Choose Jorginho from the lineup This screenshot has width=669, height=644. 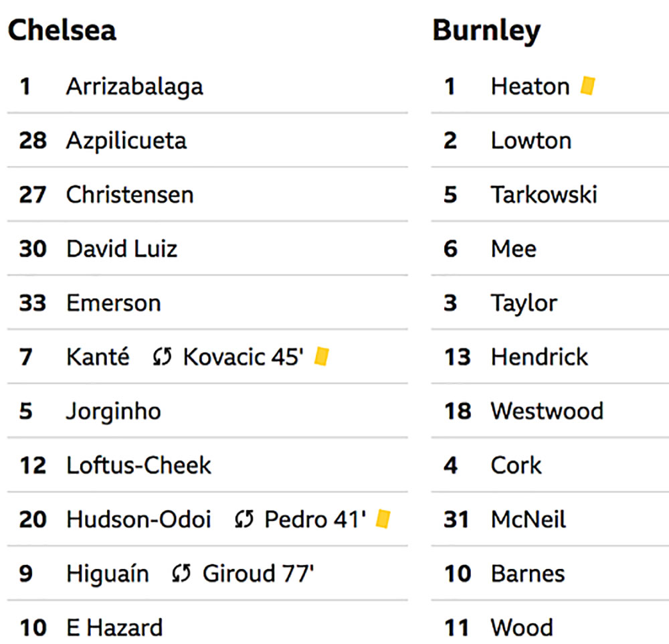pyautogui.click(x=114, y=412)
